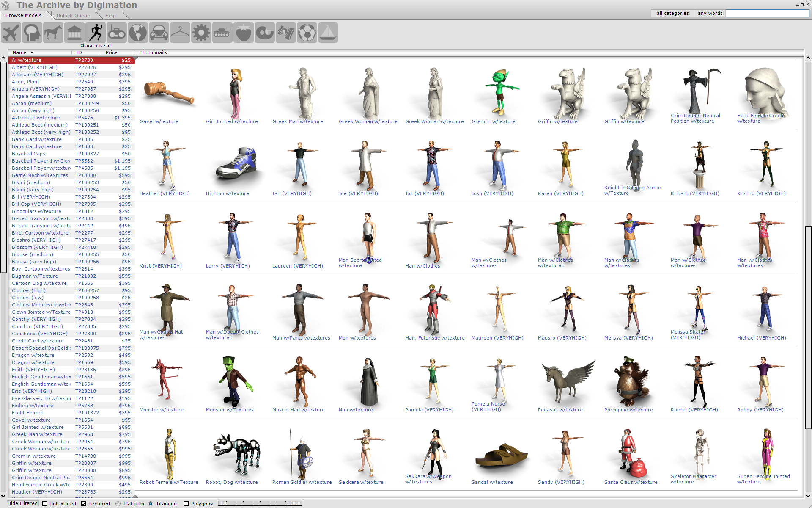Click the Nun w/texture label link
The height and width of the screenshot is (508, 812).
click(x=356, y=410)
